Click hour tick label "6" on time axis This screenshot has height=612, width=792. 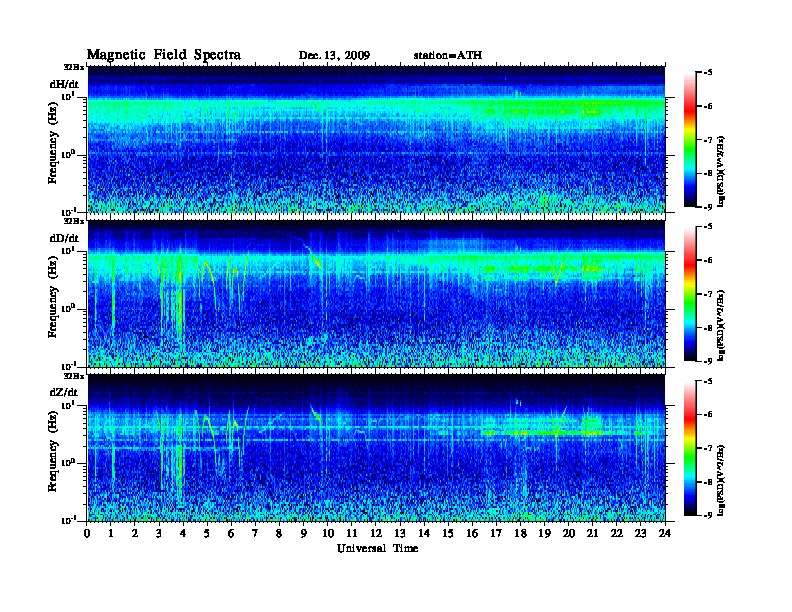point(231,534)
